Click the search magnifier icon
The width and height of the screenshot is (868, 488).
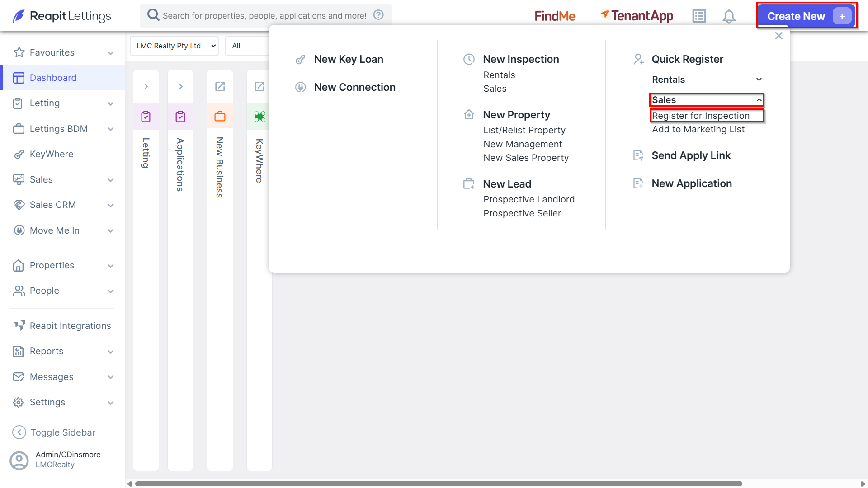[x=153, y=15]
